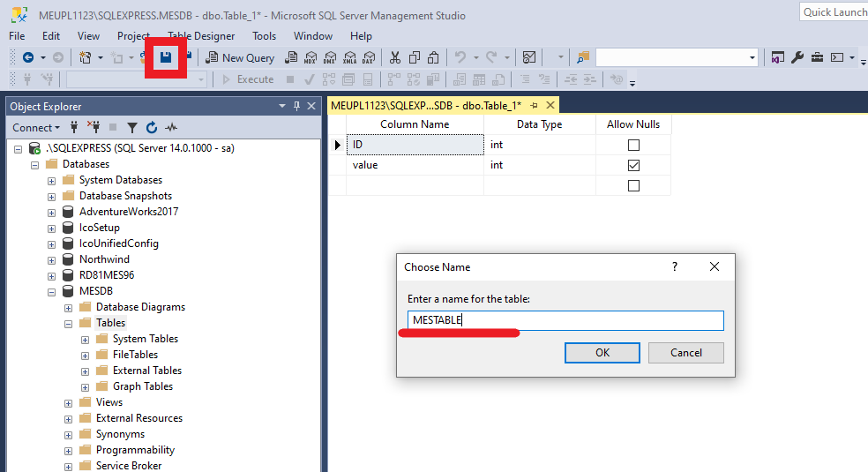Click the Data Type cell of value row
868x472 pixels.
[540, 166]
